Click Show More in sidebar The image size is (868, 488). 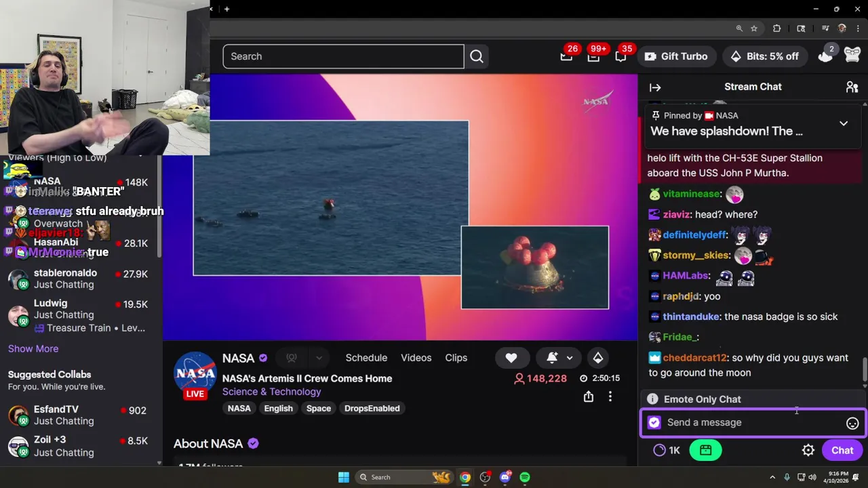[x=33, y=348]
